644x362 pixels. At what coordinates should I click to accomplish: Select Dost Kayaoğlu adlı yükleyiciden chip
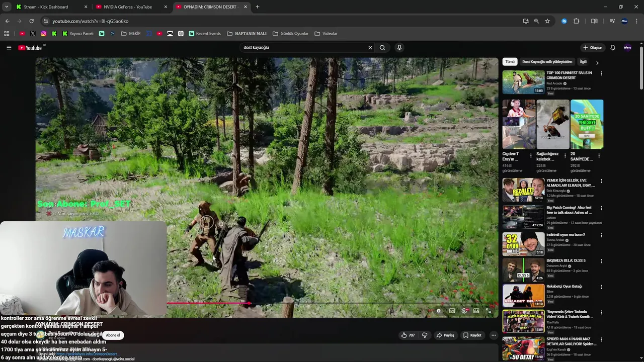[x=547, y=62]
